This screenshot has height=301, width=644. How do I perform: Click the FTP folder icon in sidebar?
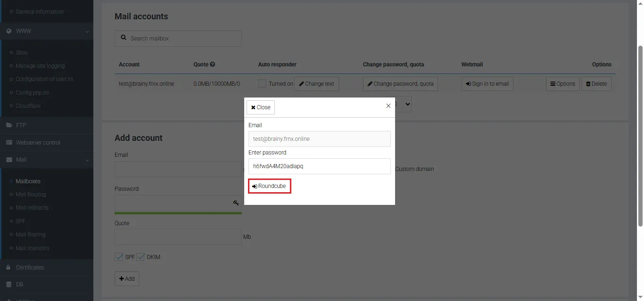[x=8, y=125]
